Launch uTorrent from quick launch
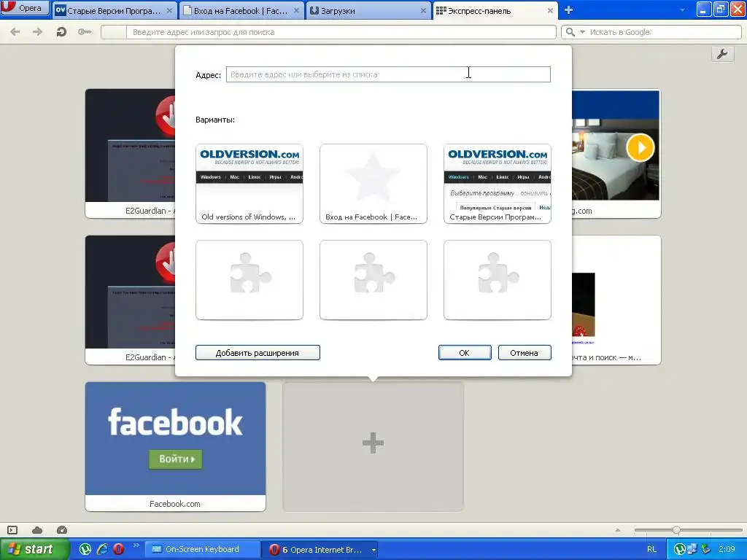This screenshot has width=747, height=560. [85, 550]
